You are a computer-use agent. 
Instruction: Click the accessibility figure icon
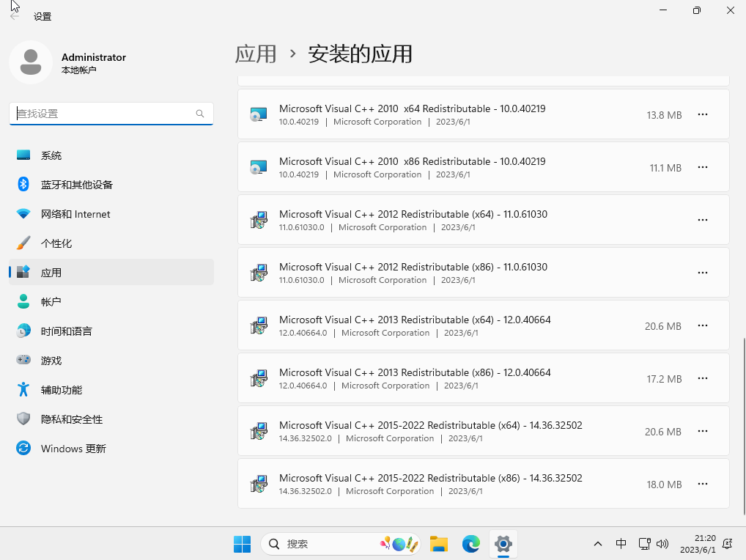click(23, 389)
